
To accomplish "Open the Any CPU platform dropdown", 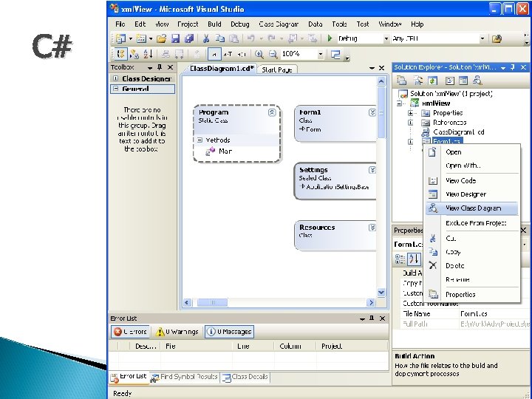I will pos(482,38).
